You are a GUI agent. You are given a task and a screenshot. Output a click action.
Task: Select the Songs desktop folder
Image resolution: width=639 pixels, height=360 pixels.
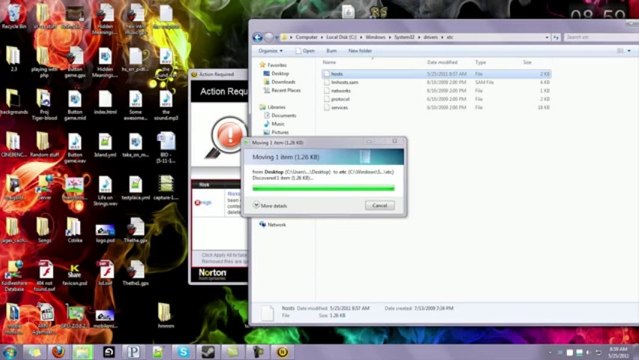[x=44, y=231]
